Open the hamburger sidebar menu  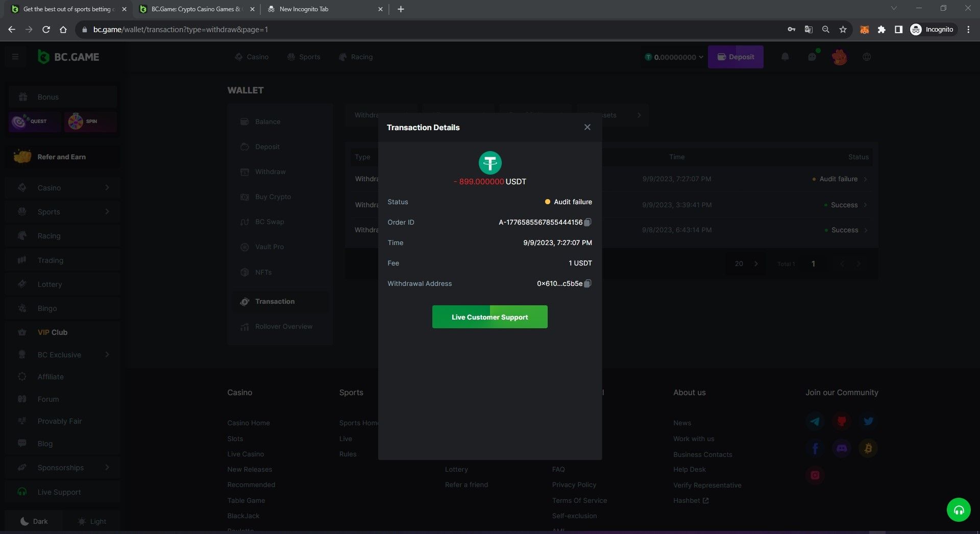click(x=15, y=57)
